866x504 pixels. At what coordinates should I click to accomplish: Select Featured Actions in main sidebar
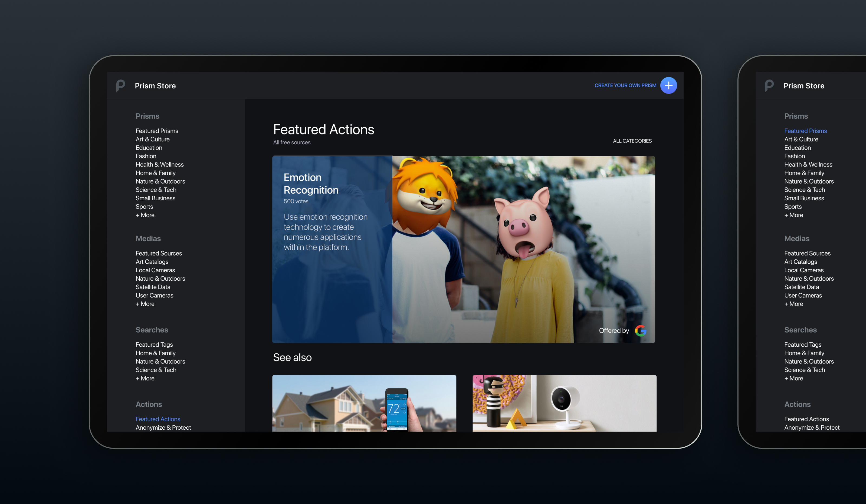pos(158,419)
